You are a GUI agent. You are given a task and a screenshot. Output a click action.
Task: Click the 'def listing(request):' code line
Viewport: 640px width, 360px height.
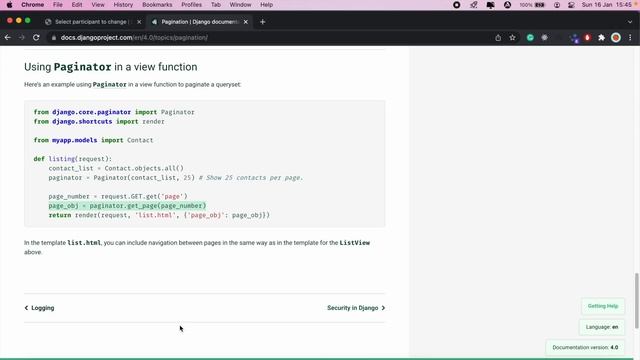point(72,159)
